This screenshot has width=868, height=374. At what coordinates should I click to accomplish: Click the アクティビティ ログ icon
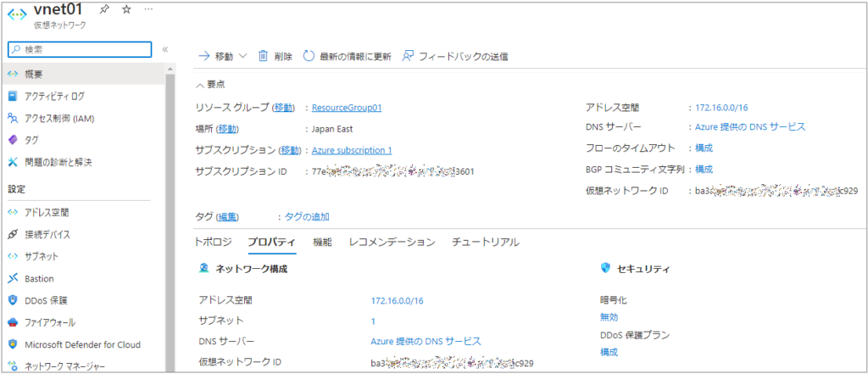(x=14, y=97)
